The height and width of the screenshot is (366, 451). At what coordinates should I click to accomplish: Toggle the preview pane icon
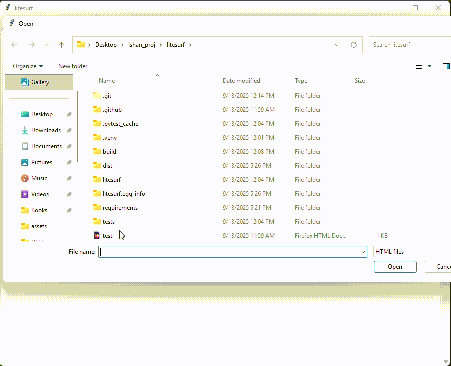pyautogui.click(x=446, y=66)
